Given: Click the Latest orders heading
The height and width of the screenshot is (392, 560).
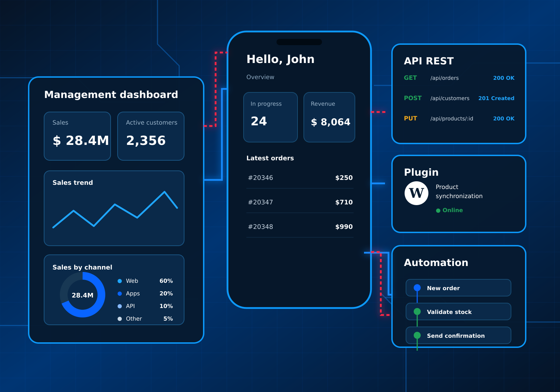Looking at the screenshot, I should pyautogui.click(x=270, y=158).
